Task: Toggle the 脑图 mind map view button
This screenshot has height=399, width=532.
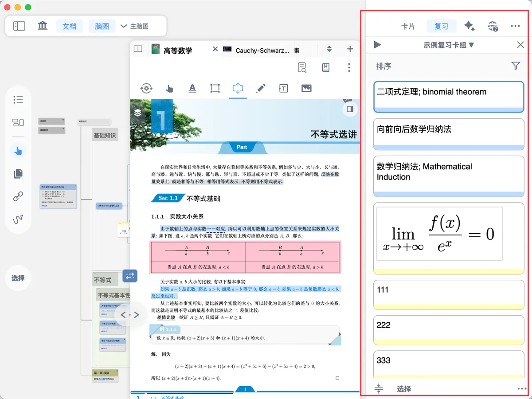Action: 102,26
